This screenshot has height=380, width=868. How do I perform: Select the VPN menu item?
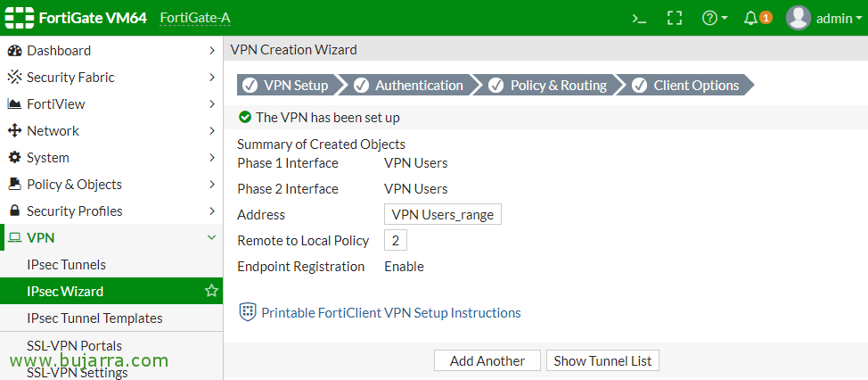click(111, 237)
